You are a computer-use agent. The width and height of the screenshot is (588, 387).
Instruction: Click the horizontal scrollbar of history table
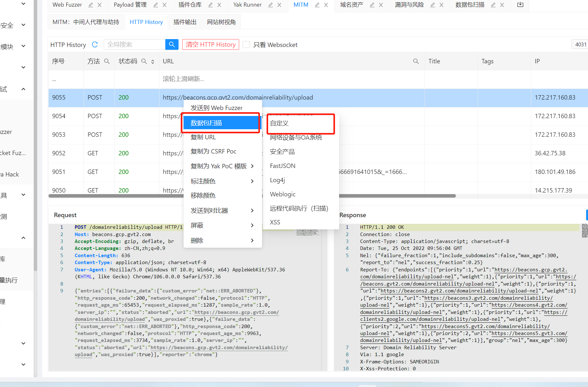[252, 196]
